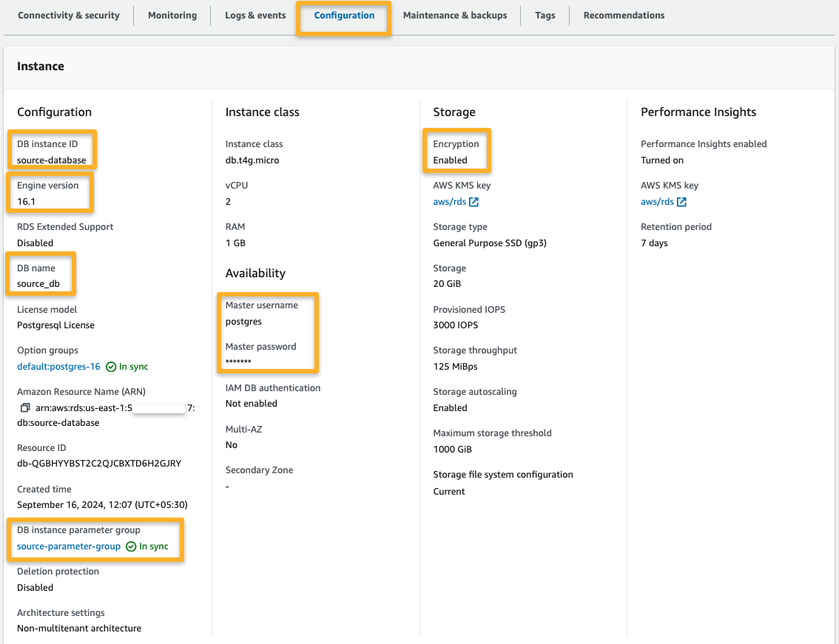The height and width of the screenshot is (644, 839).
Task: Click the In sync icon next to source-parameter-group
Action: click(x=129, y=546)
